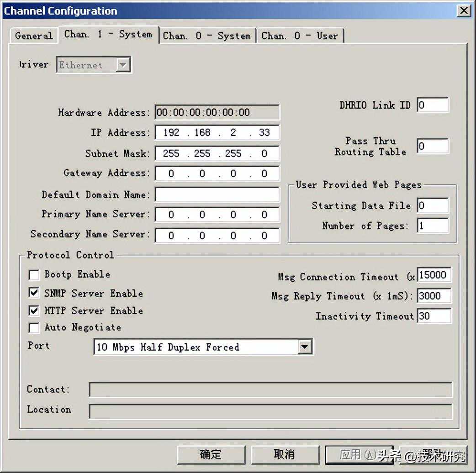This screenshot has height=473, width=476.
Task: Disable SNMP Server Enable checkbox
Action: pos(34,293)
